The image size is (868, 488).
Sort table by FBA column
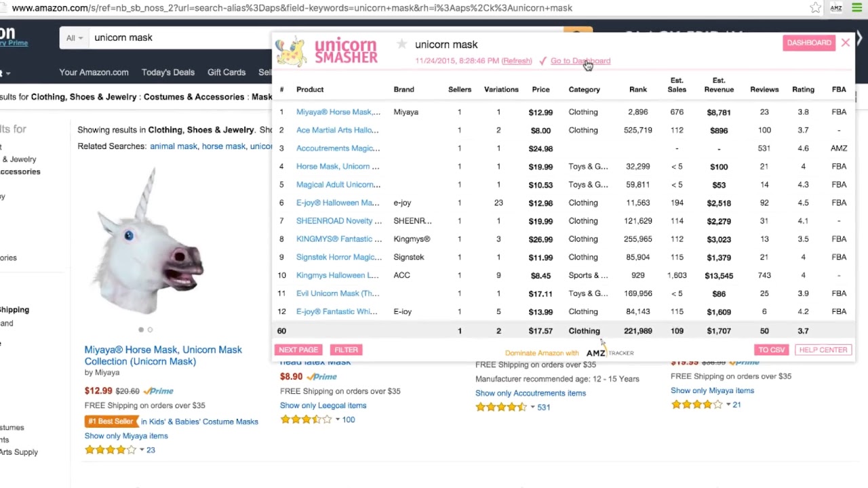click(x=839, y=89)
